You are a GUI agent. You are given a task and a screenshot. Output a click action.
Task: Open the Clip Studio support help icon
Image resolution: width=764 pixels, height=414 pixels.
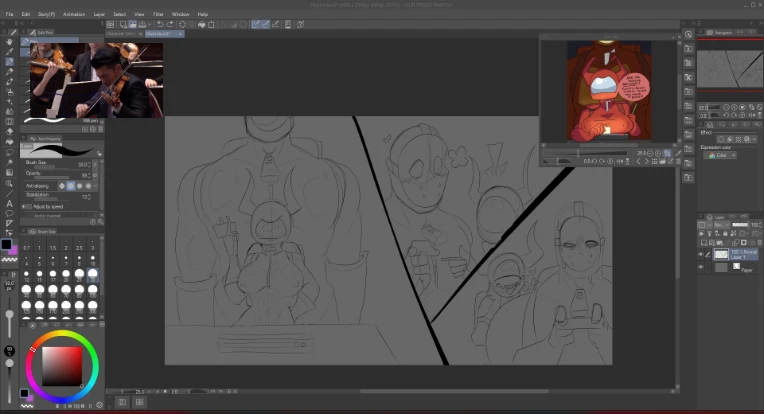coord(301,24)
